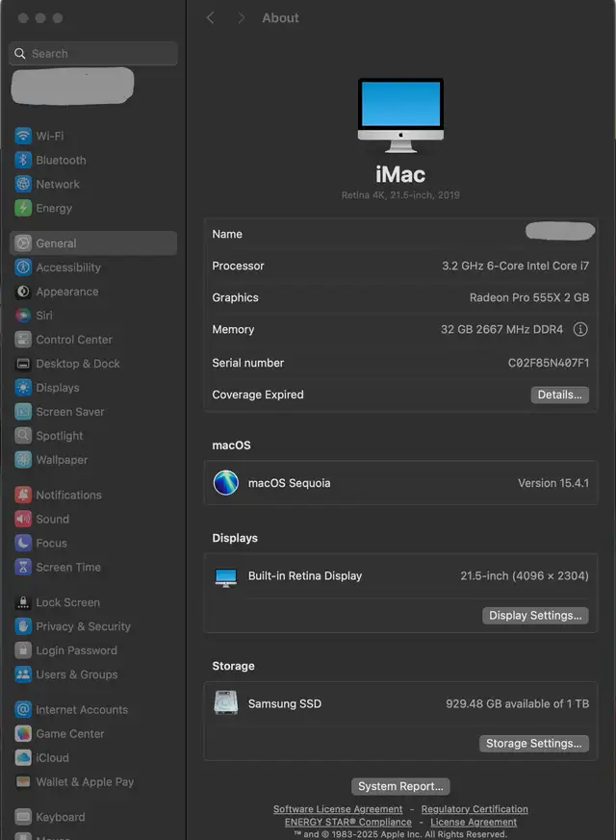Open Storage Settings... button
The height and width of the screenshot is (840, 616).
[x=533, y=744]
